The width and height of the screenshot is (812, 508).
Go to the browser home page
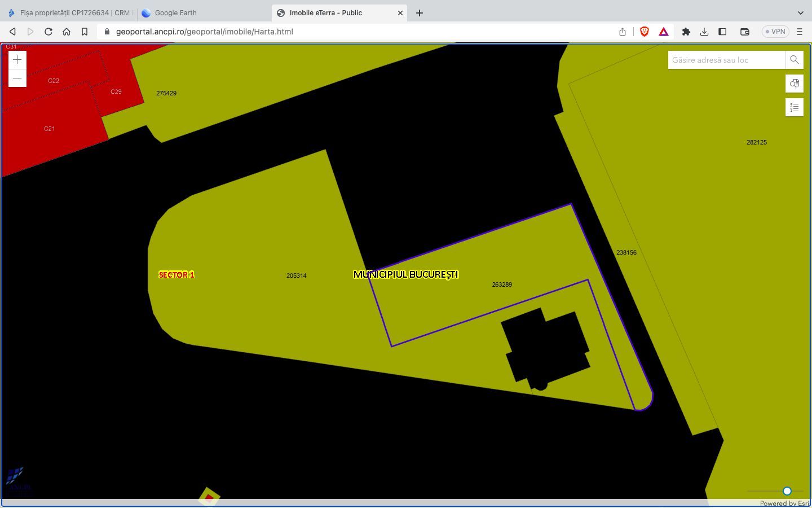pyautogui.click(x=67, y=32)
